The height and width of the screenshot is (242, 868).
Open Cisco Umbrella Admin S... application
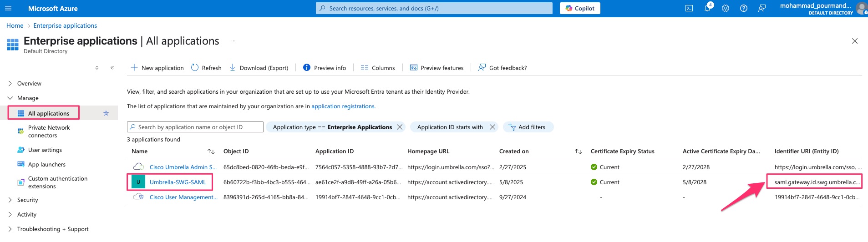(x=183, y=167)
